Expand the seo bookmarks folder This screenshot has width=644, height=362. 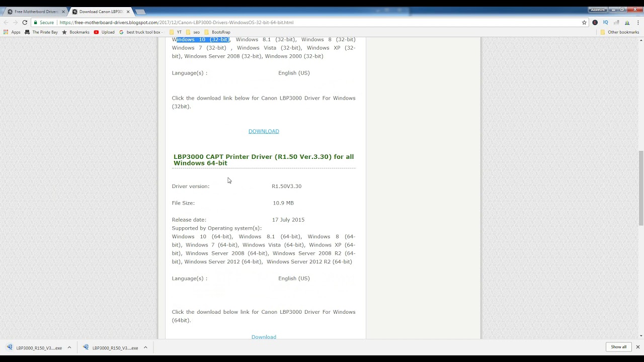pyautogui.click(x=193, y=32)
